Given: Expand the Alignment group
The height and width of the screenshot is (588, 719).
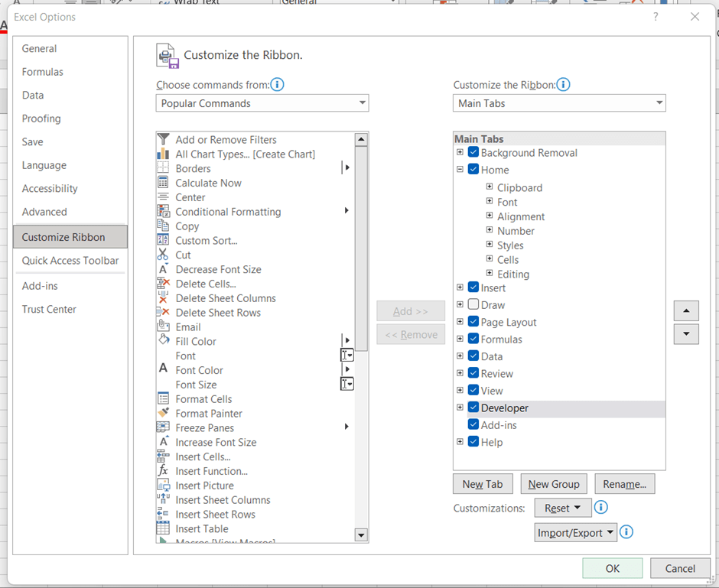Looking at the screenshot, I should point(490,216).
